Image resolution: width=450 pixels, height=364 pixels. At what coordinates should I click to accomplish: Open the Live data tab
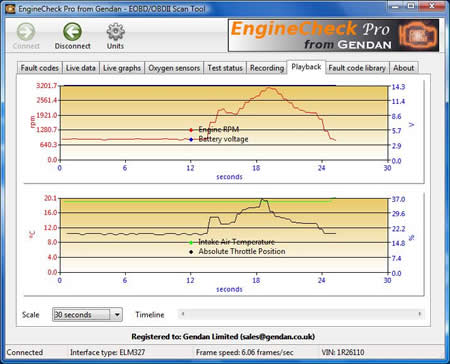pyautogui.click(x=81, y=68)
